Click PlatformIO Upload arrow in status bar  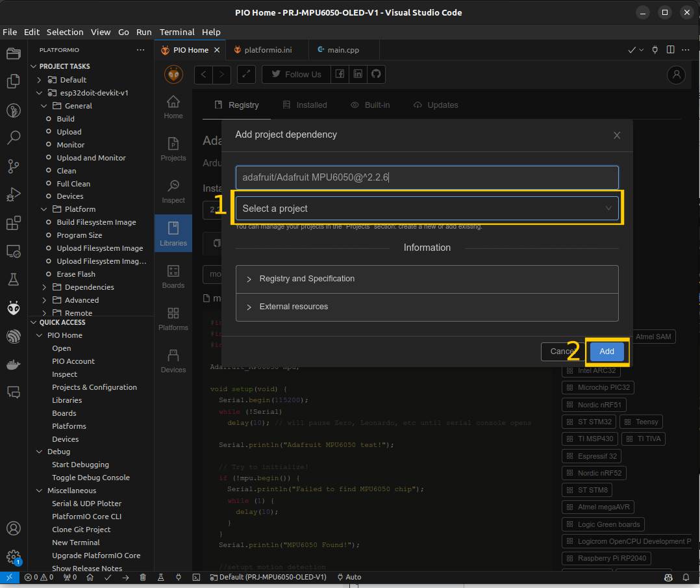[125, 577]
